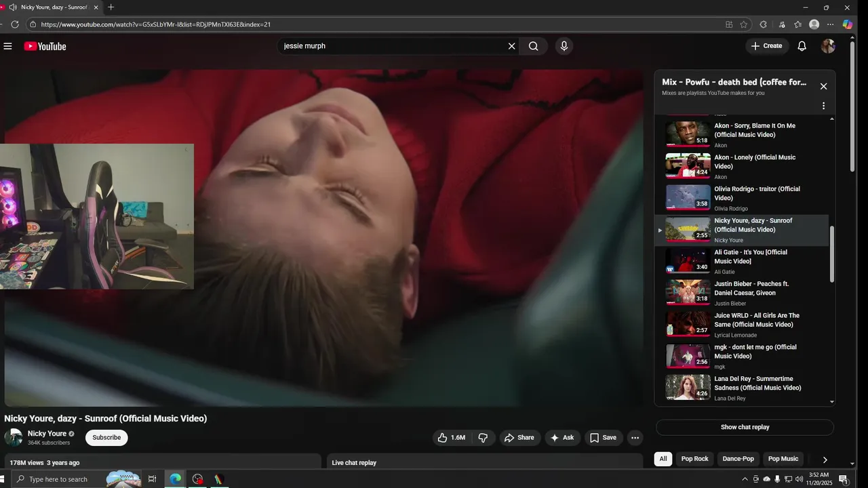Open the browser profile icon

[814, 24]
